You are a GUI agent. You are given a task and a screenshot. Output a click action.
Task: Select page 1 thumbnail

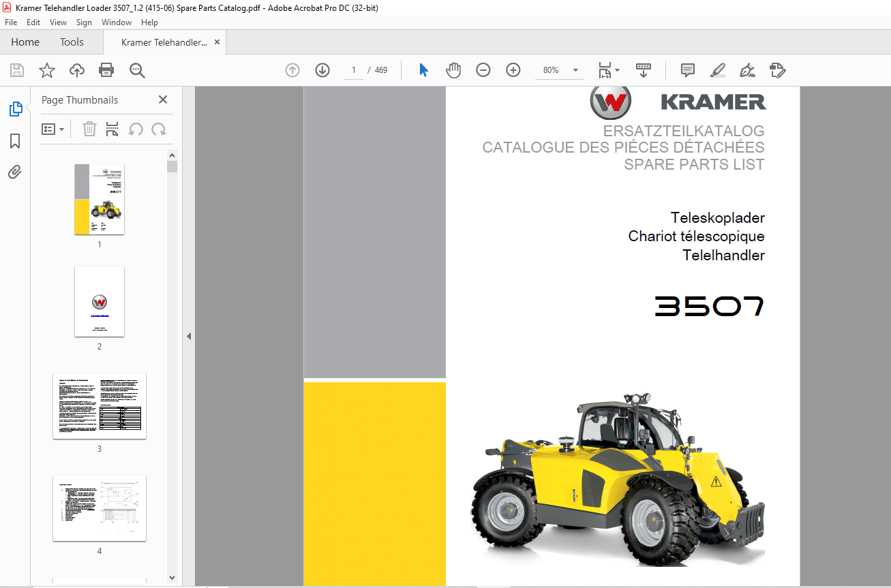[x=100, y=199]
